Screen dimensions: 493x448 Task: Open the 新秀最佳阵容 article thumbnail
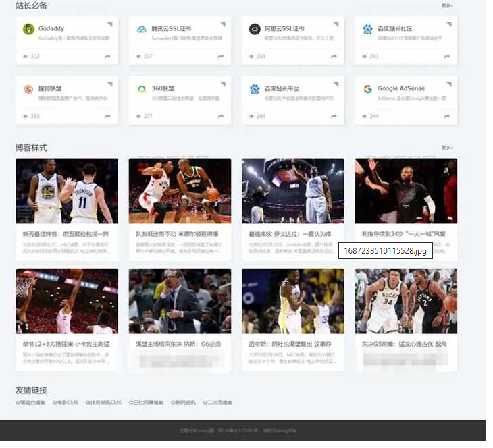click(67, 191)
